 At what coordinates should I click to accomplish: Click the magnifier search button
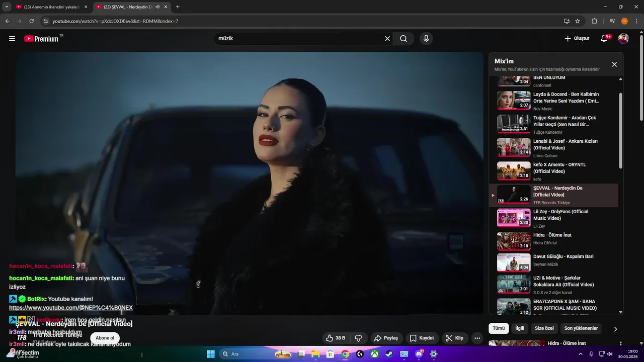pos(404,39)
